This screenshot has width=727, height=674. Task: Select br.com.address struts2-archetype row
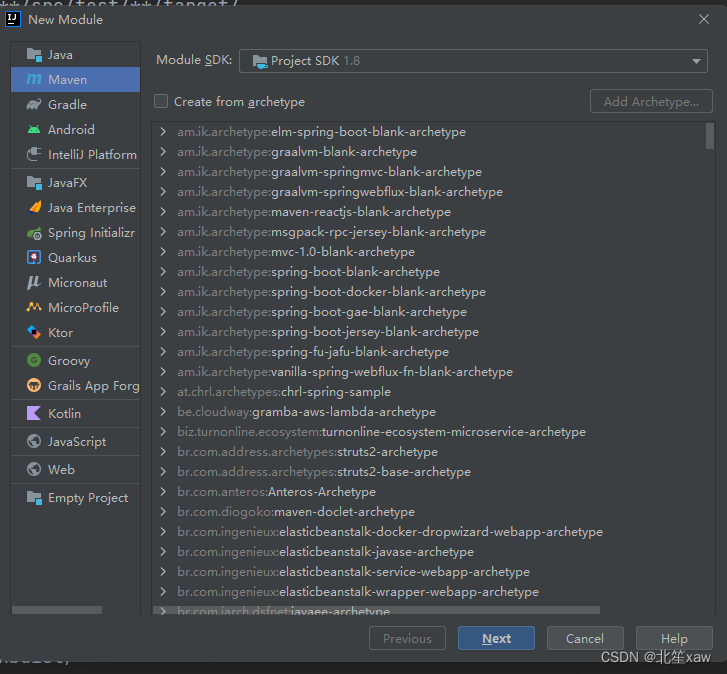coord(433,451)
